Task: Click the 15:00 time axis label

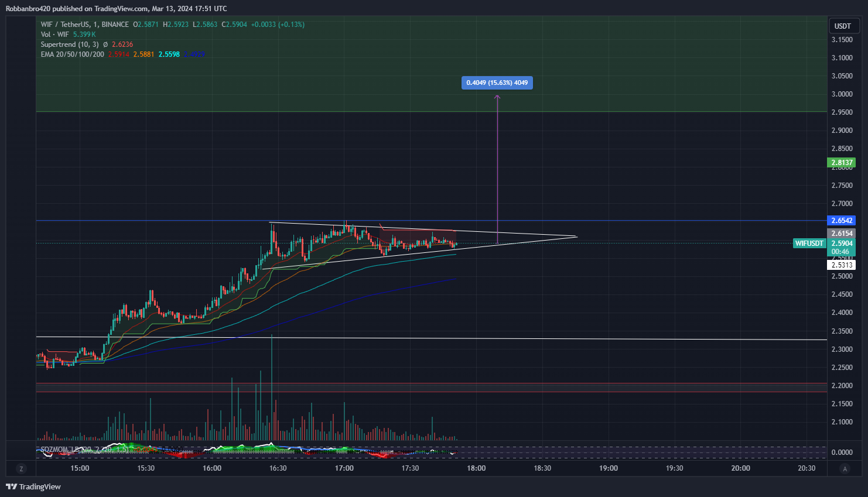Action: [x=80, y=468]
